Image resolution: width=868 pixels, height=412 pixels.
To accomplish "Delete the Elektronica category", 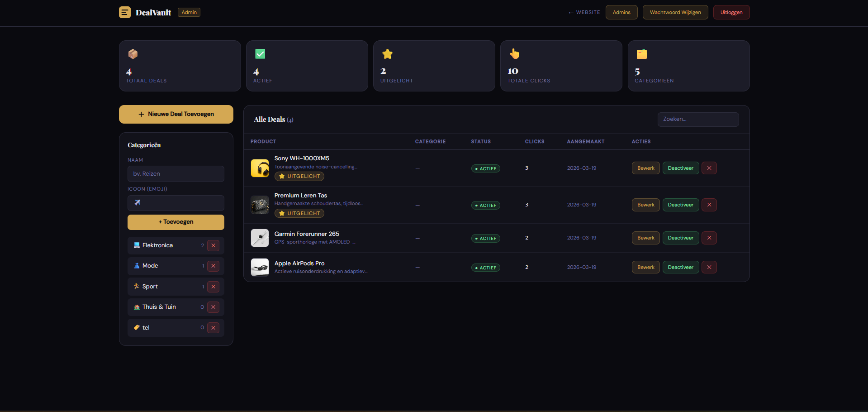I will coord(213,245).
